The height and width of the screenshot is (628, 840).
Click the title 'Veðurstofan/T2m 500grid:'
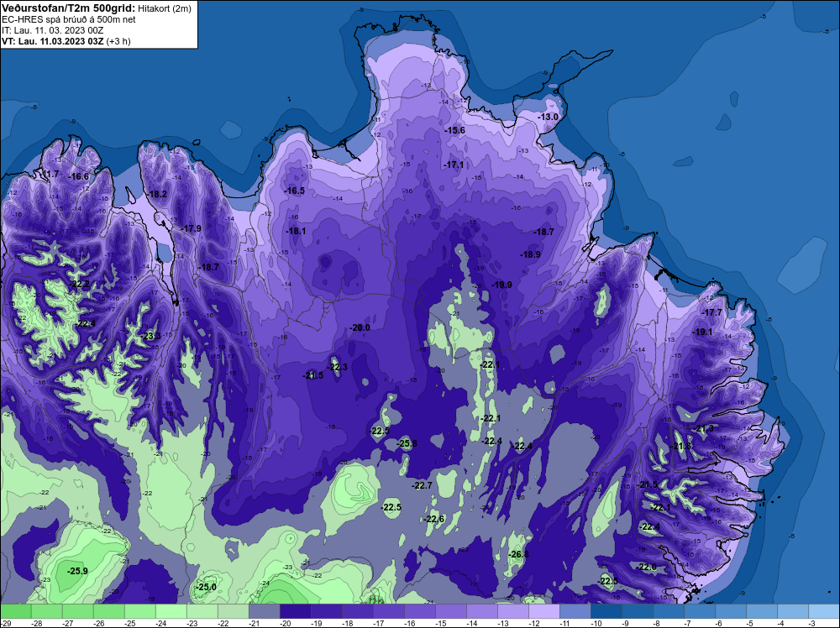69,8
